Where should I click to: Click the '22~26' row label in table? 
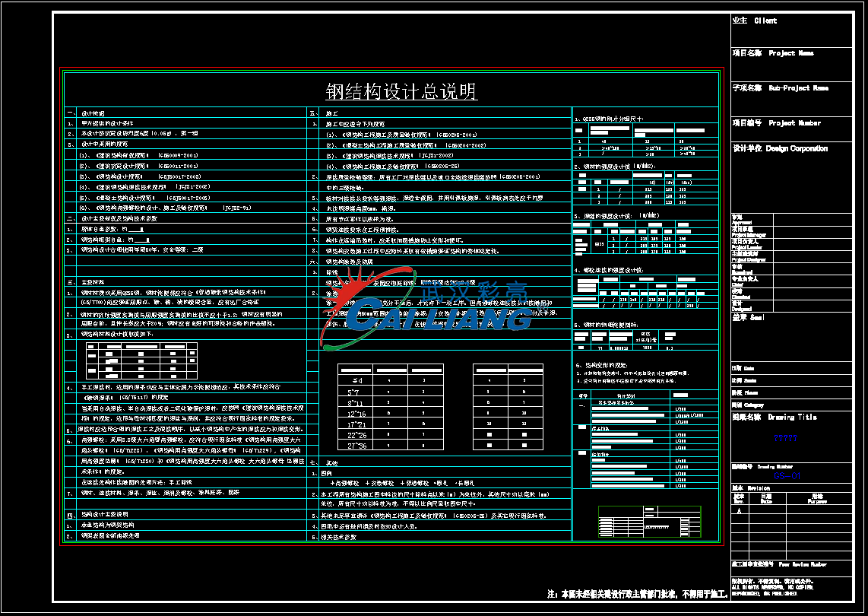(356, 435)
